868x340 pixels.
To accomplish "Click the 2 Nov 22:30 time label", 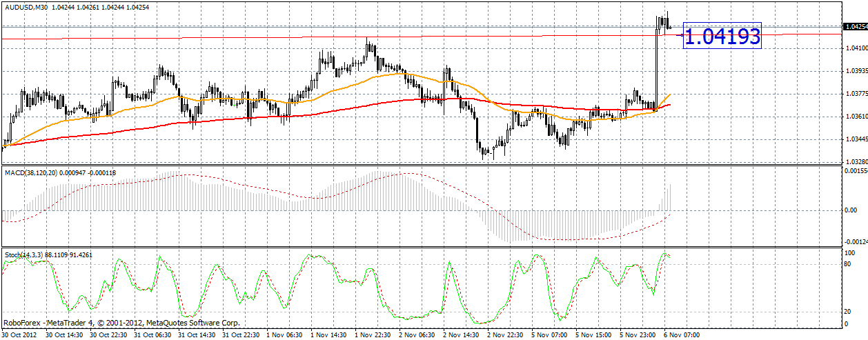I will 504,334.
